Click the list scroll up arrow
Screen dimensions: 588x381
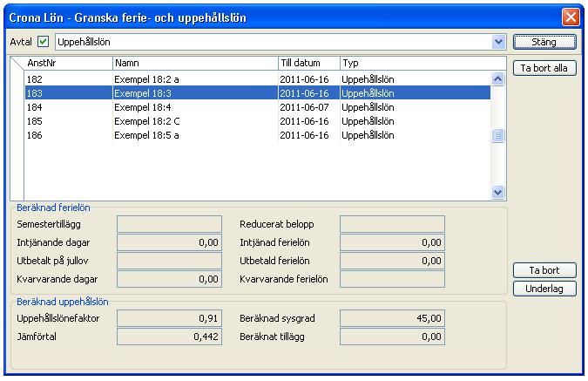(x=497, y=78)
